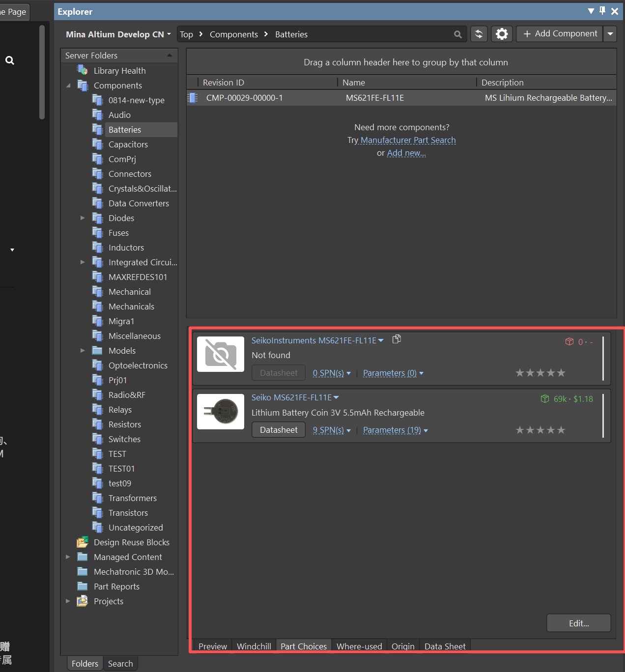Expand the Diodes folder
The image size is (625, 672).
[x=83, y=218]
